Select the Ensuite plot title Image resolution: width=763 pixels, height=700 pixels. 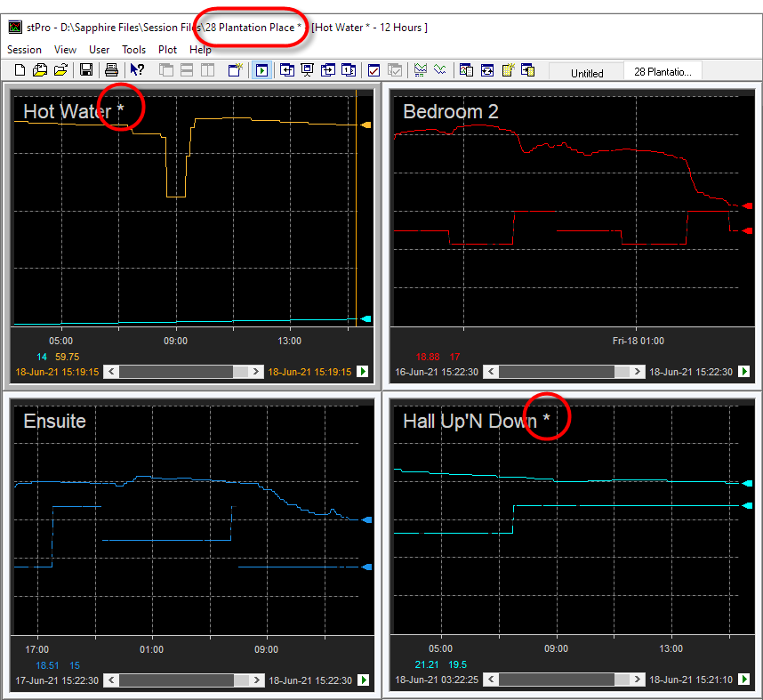(54, 421)
